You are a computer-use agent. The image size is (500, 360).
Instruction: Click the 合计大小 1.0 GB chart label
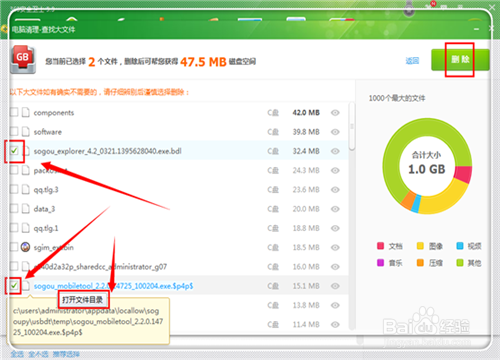(427, 163)
